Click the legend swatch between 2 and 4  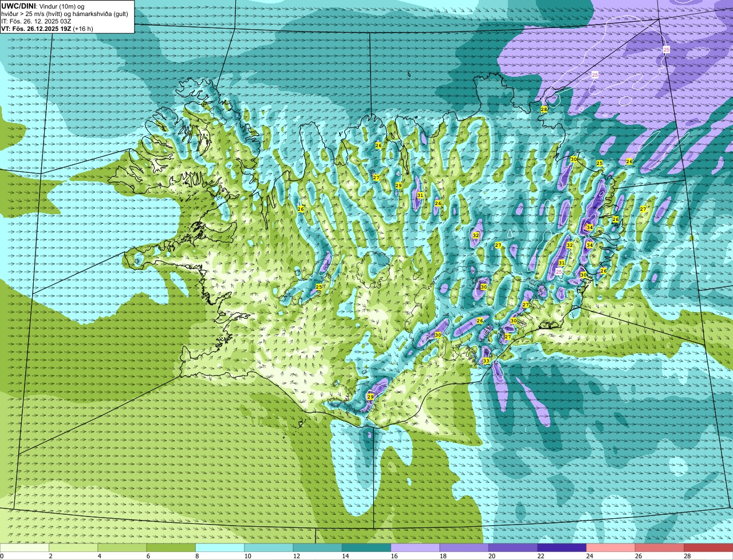click(x=73, y=548)
